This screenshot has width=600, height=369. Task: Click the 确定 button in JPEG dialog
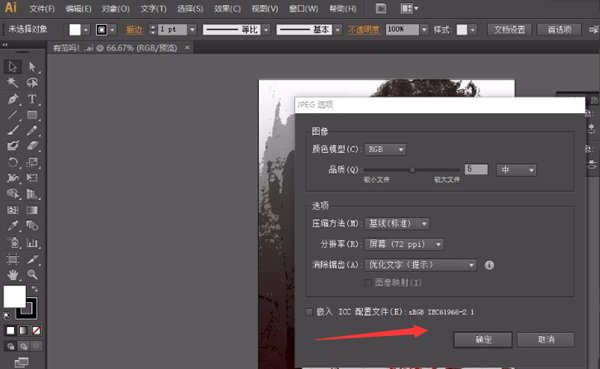(483, 340)
